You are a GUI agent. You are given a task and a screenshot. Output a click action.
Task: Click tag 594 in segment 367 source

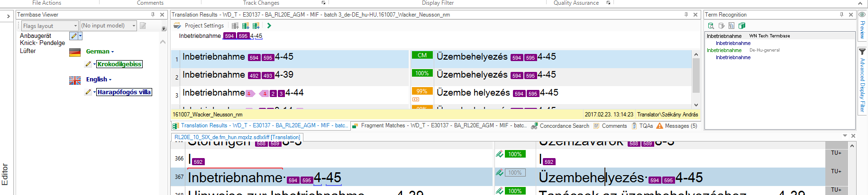click(293, 180)
